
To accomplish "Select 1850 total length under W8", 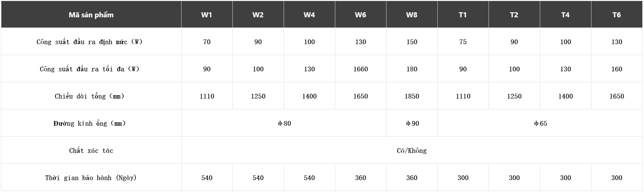I will click(412, 96).
